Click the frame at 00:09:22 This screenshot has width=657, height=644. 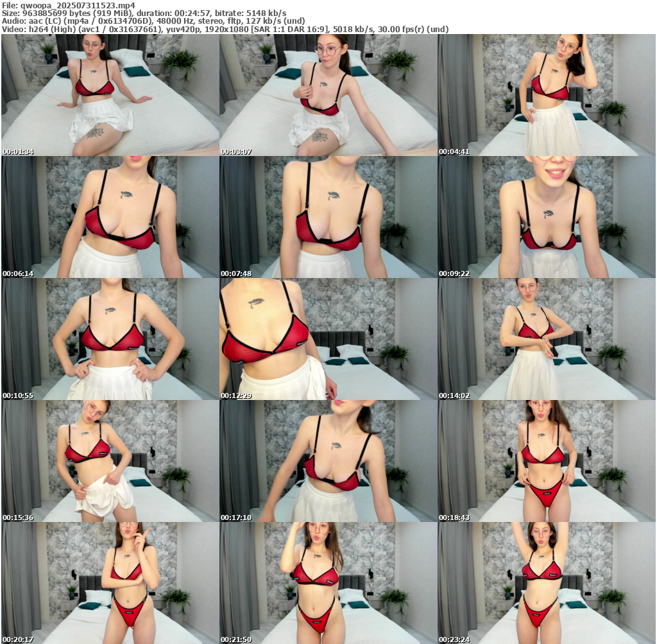click(x=547, y=217)
